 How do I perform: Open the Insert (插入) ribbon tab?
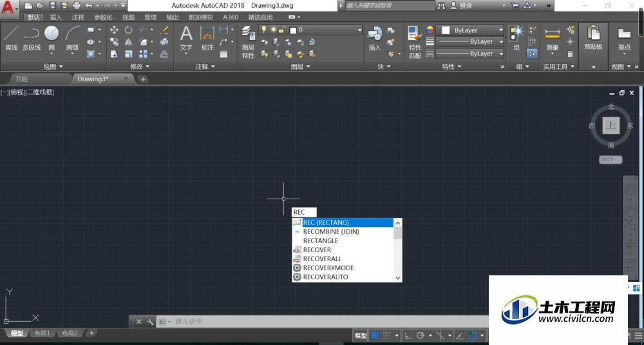pos(55,17)
